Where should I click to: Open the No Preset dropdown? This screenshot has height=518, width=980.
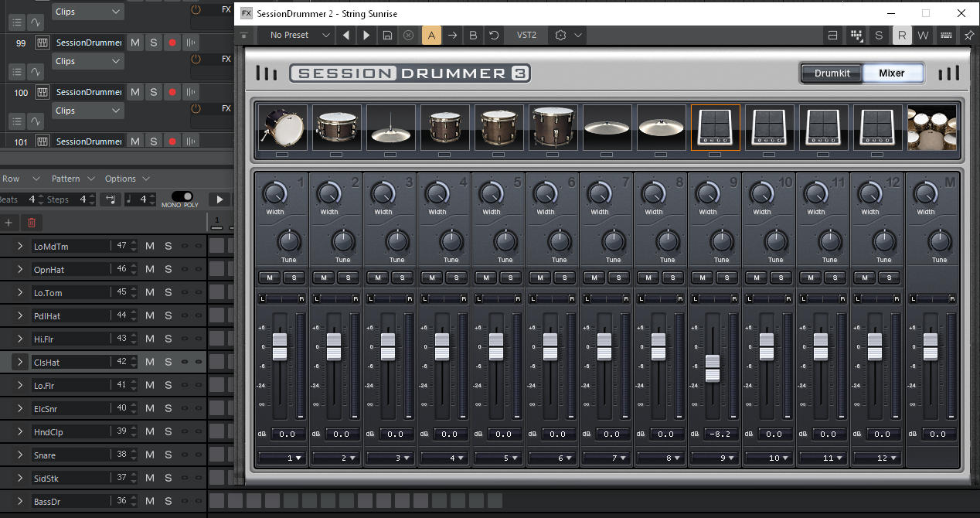[x=298, y=35]
